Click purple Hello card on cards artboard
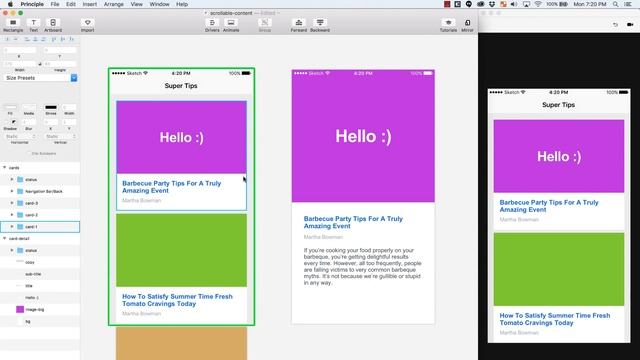 [182, 137]
